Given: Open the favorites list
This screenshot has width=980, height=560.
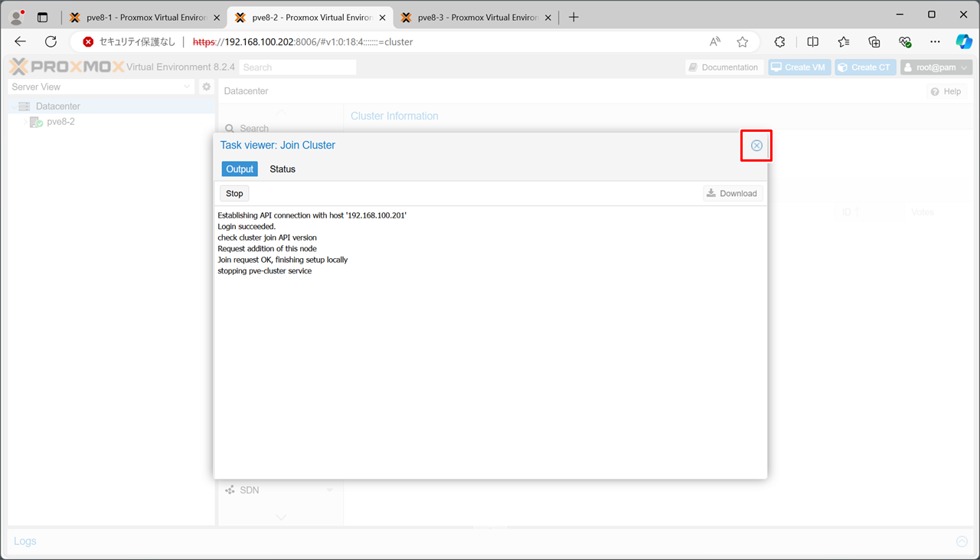Looking at the screenshot, I should pyautogui.click(x=844, y=42).
